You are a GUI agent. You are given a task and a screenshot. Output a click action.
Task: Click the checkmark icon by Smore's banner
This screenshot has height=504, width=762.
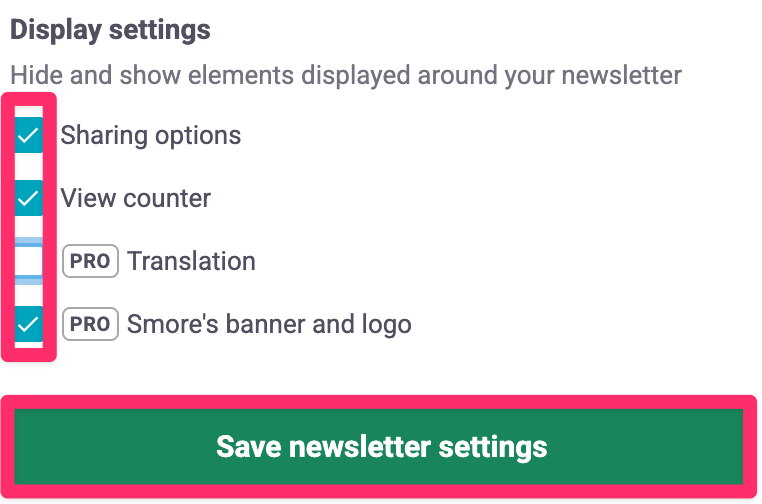coord(28,324)
